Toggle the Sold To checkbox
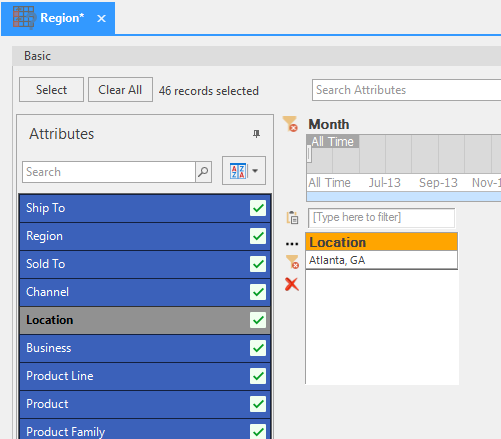The height and width of the screenshot is (439, 501). click(x=258, y=264)
